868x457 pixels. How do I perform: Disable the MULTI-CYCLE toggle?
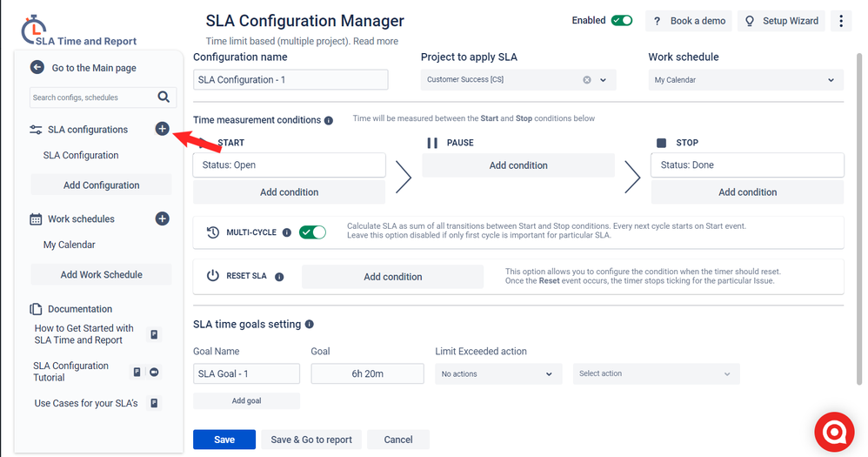coord(312,232)
